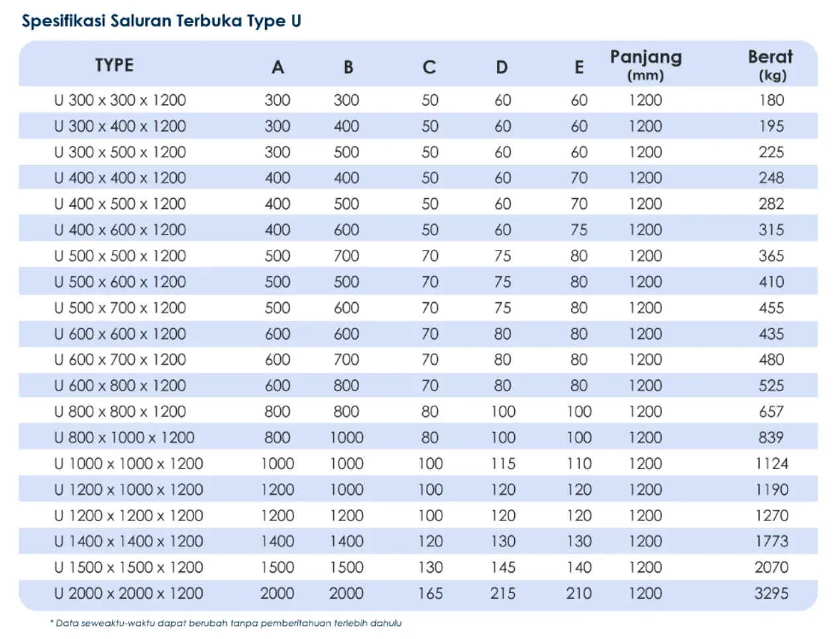Select the U 600 x 700 x 1200 type cell
Image resolution: width=840 pixels, height=639 pixels.
(120, 360)
